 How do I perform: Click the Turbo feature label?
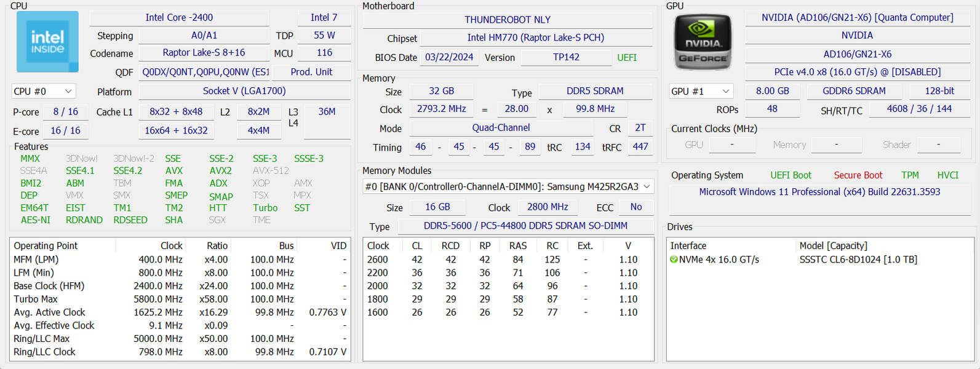[x=265, y=208]
